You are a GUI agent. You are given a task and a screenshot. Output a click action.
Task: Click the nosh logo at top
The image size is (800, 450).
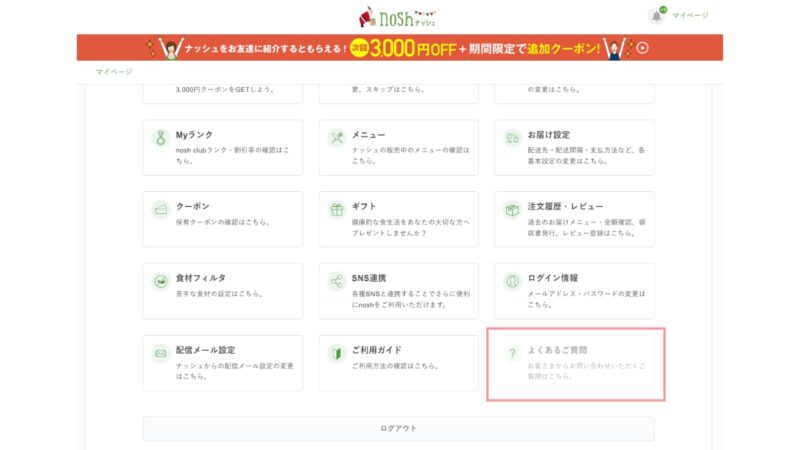coord(398,17)
